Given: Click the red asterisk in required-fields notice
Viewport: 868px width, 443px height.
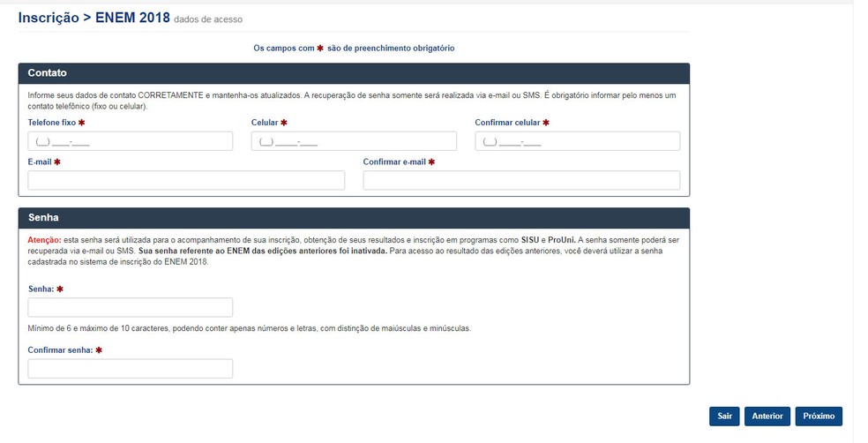Looking at the screenshot, I should click(x=320, y=49).
